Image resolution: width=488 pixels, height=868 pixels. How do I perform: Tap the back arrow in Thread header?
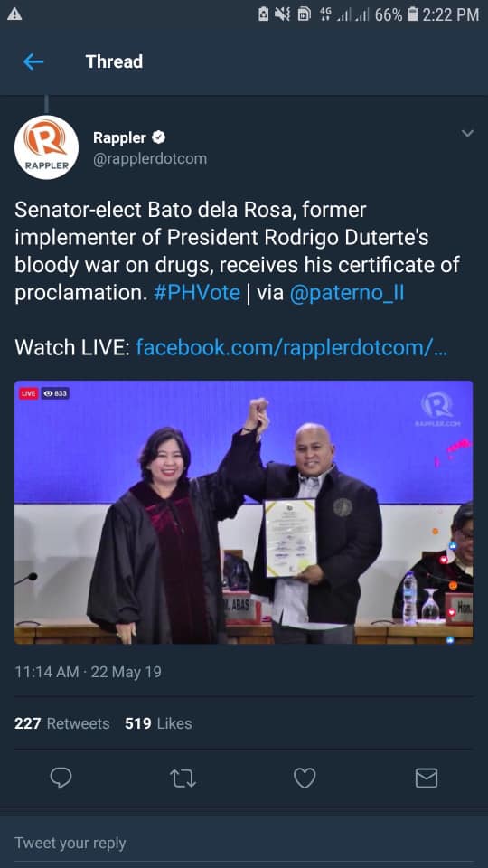point(33,61)
